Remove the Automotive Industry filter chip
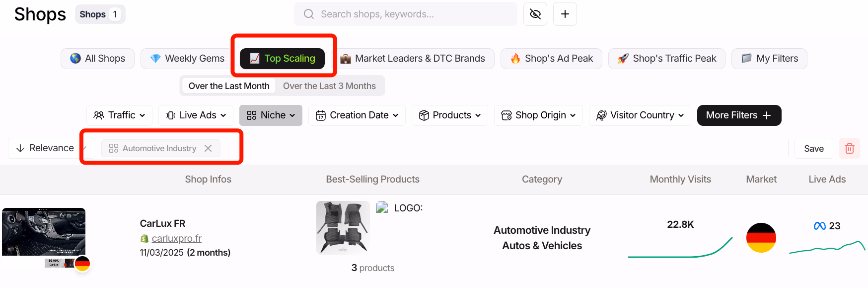Viewport: 868px width, 288px height. 209,148
